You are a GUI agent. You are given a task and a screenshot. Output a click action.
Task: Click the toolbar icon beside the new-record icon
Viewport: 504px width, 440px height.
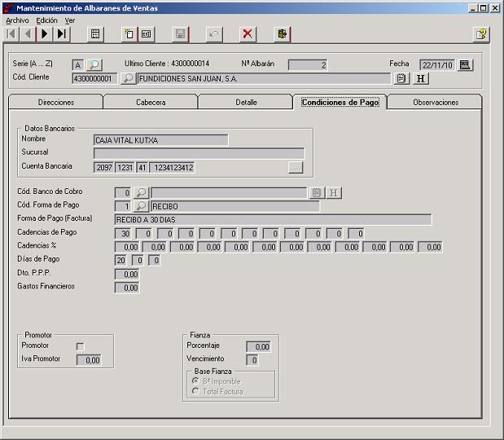pos(147,34)
